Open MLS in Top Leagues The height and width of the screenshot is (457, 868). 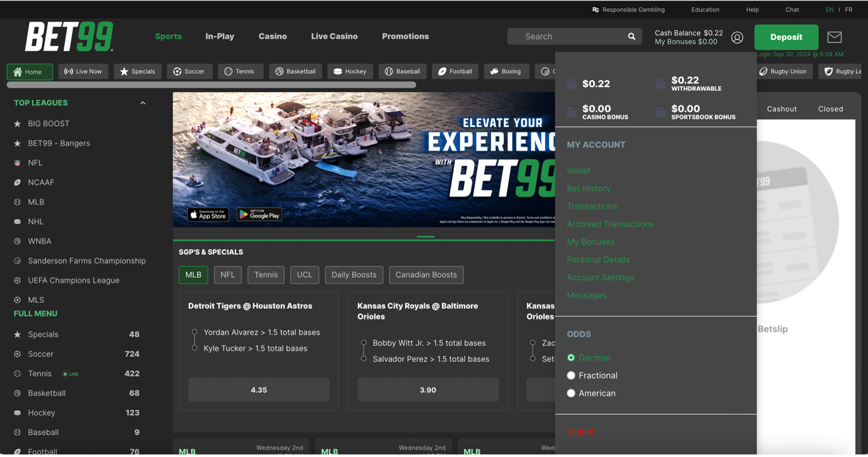click(x=36, y=300)
